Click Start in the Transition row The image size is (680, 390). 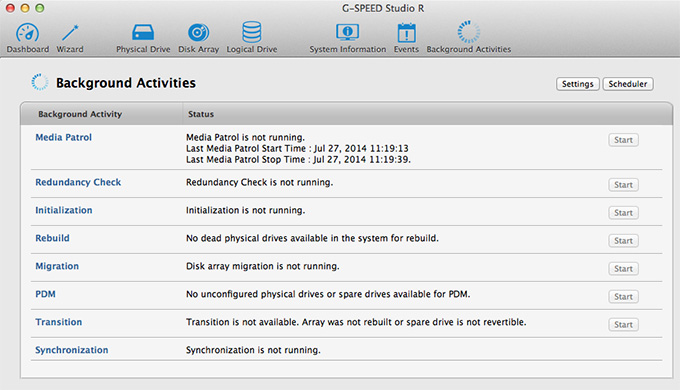click(623, 324)
